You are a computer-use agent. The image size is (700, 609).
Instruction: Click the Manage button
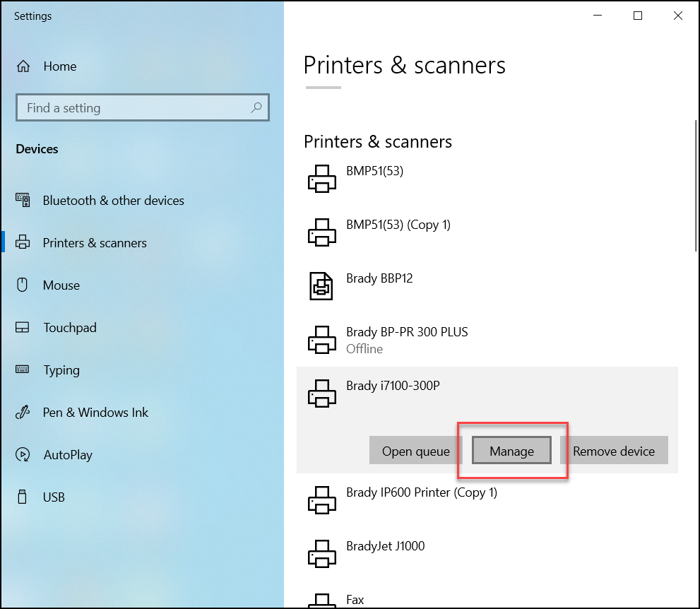(511, 451)
